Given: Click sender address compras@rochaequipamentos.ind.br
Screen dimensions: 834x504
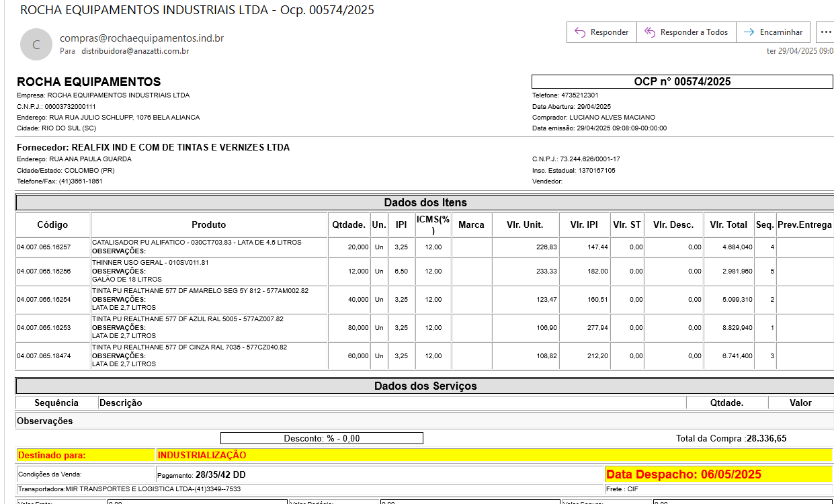Looking at the screenshot, I should click(141, 38).
